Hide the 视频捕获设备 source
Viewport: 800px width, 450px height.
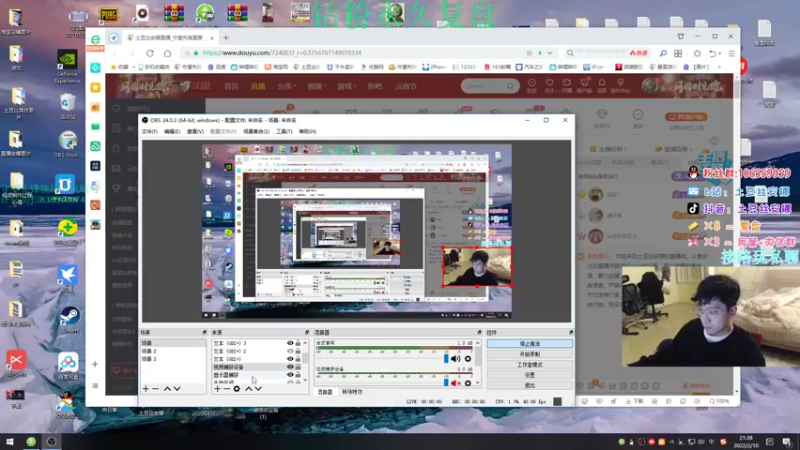pos(290,367)
